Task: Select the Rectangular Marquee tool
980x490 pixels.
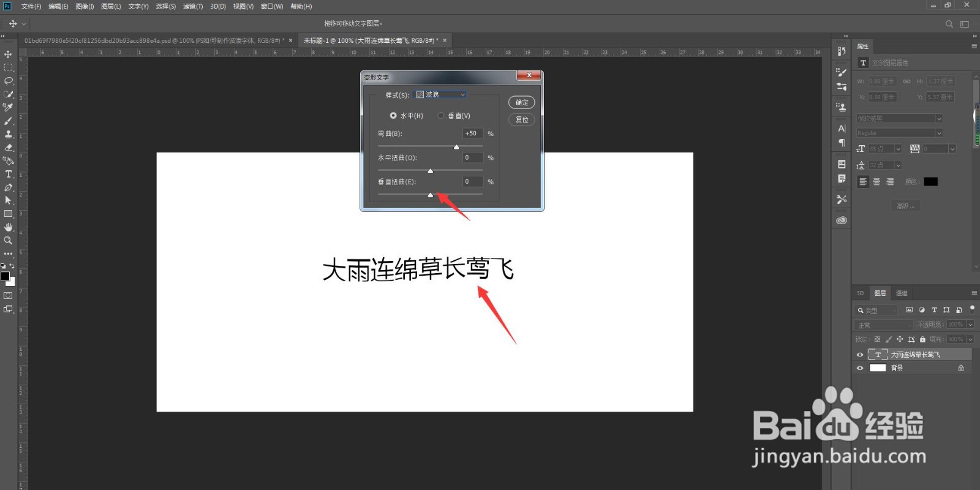Action: [x=8, y=67]
